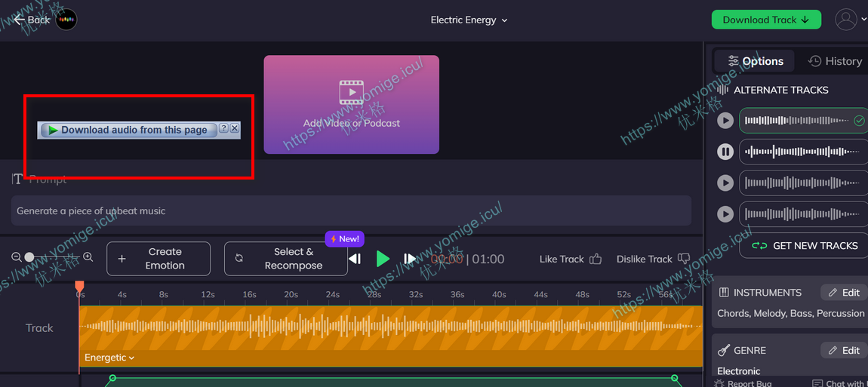Skip to the previous section
868x387 pixels.
click(x=355, y=259)
